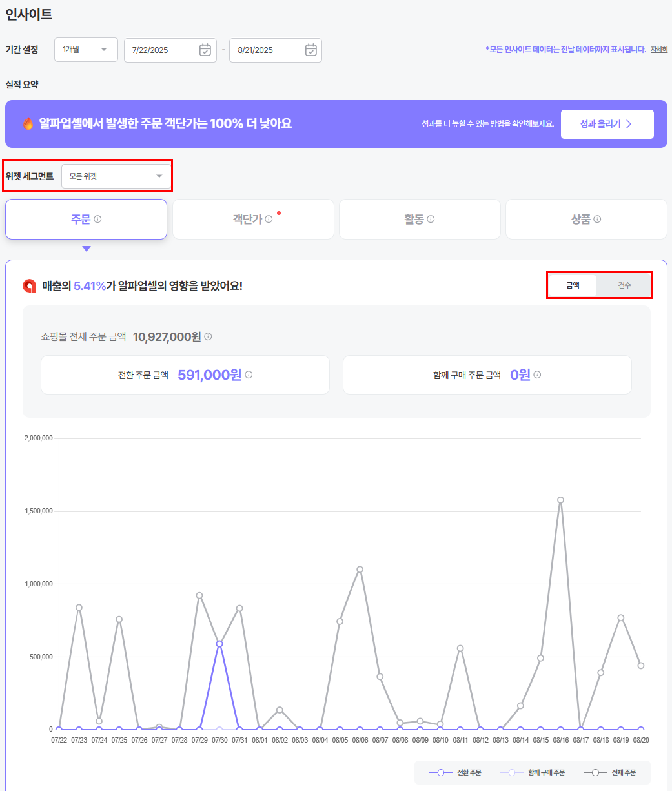Toggle chart to 금액 view
672x791 pixels.
[x=573, y=285]
